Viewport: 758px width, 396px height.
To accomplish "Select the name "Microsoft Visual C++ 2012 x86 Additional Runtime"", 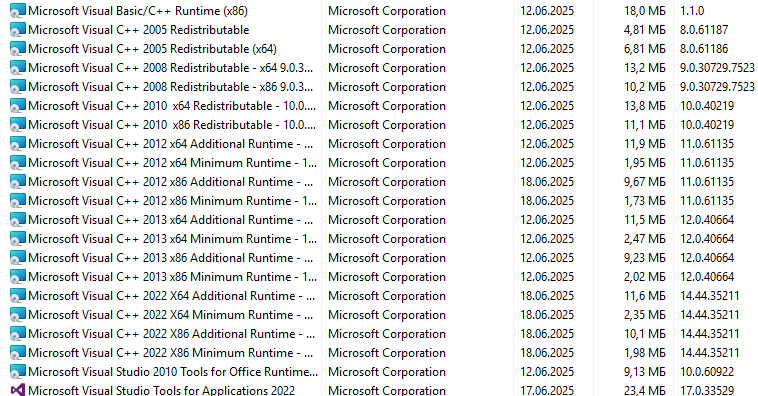I will click(171, 182).
